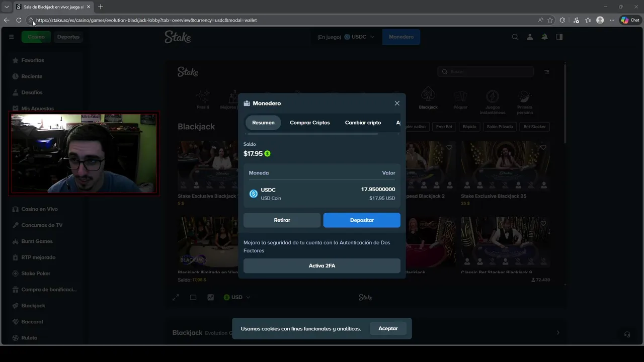The width and height of the screenshot is (644, 362).
Task: Click the Retirar button
Action: 282,220
